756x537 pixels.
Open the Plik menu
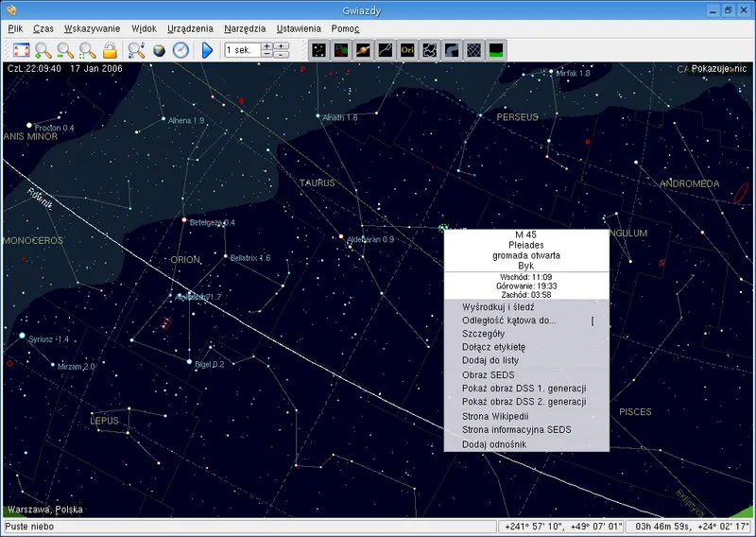coord(15,29)
